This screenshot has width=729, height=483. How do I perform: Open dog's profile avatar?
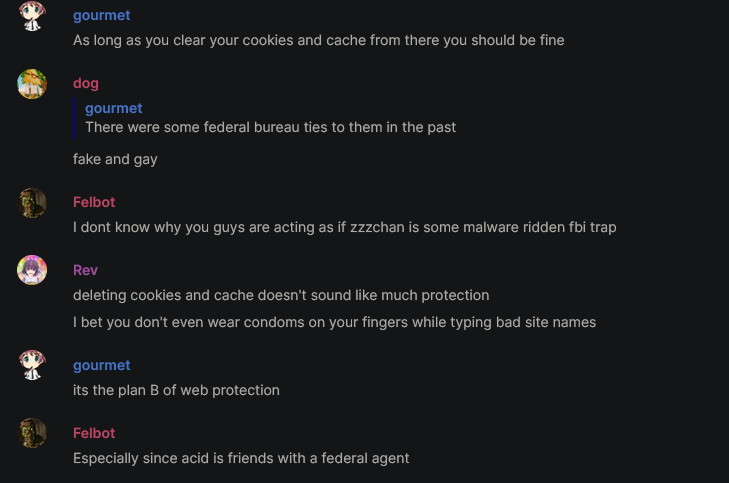[x=32, y=84]
